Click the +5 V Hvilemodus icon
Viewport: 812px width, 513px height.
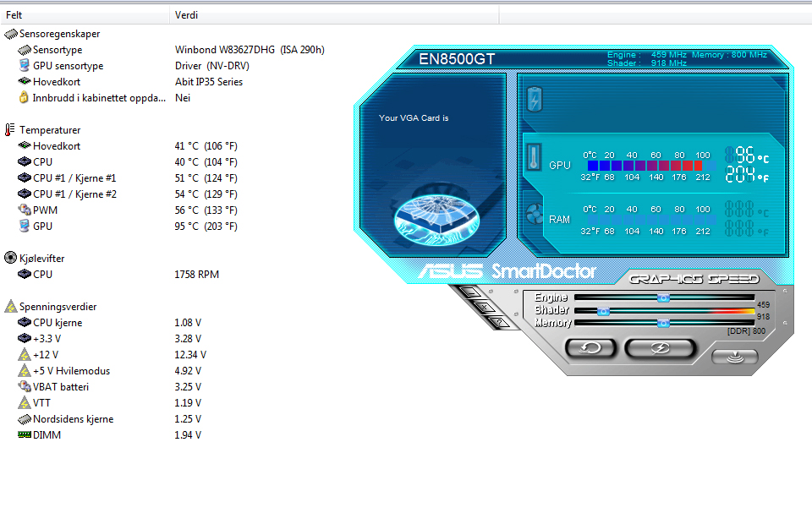click(x=25, y=371)
